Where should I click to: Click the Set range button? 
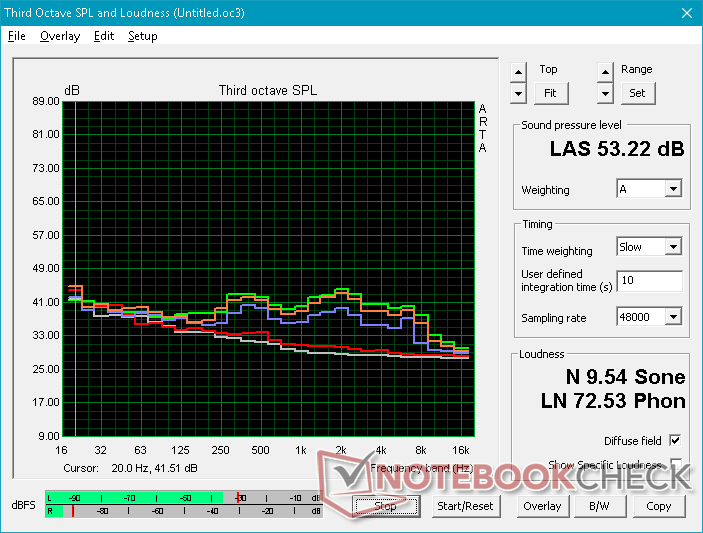click(x=638, y=93)
